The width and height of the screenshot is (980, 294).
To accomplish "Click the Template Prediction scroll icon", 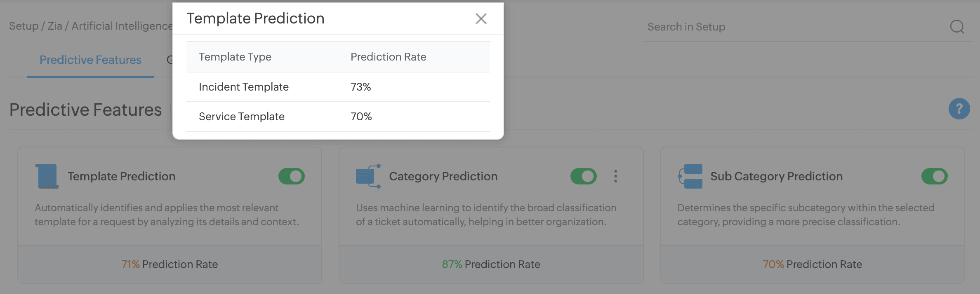I will coord(47,176).
